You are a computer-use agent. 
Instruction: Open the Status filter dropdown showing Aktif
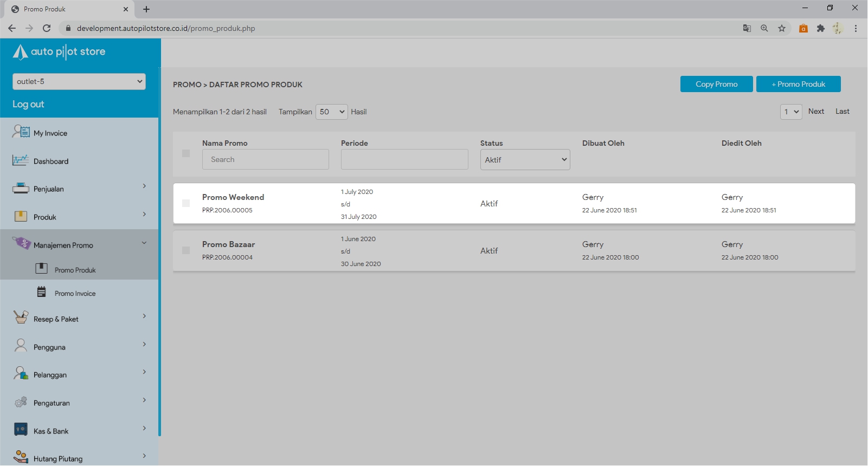525,160
